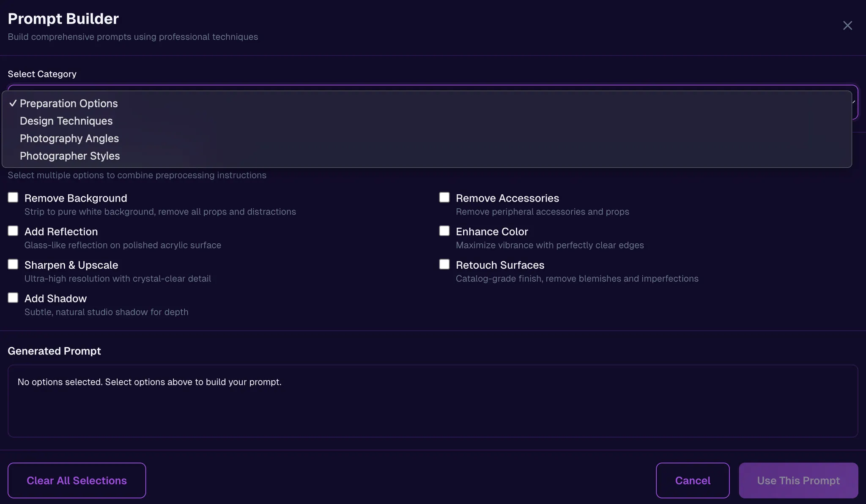Enable the Remove Background checkbox
This screenshot has width=866, height=504.
click(13, 198)
